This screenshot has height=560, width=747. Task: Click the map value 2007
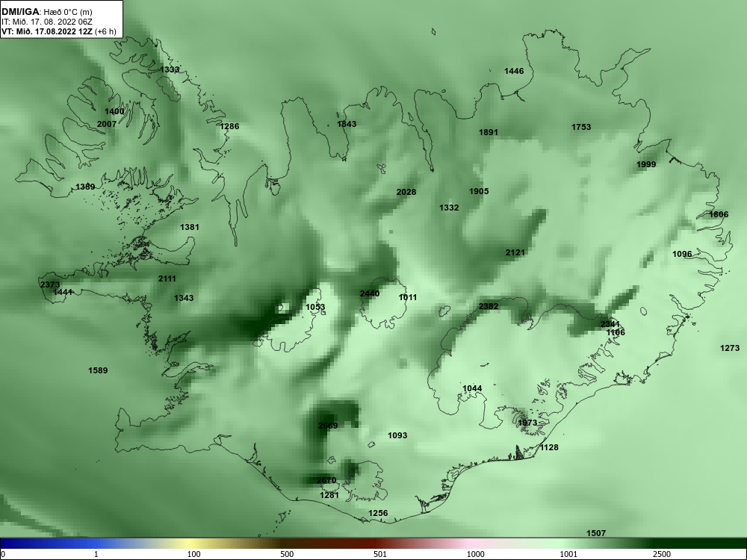pos(107,124)
